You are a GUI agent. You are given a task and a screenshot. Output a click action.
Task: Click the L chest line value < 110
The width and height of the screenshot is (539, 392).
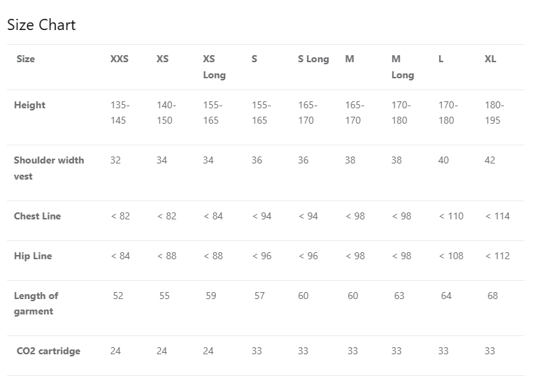coord(451,217)
